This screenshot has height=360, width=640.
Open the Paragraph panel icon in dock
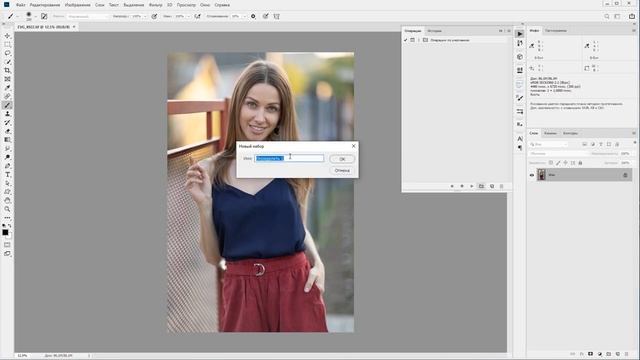pyautogui.click(x=520, y=148)
